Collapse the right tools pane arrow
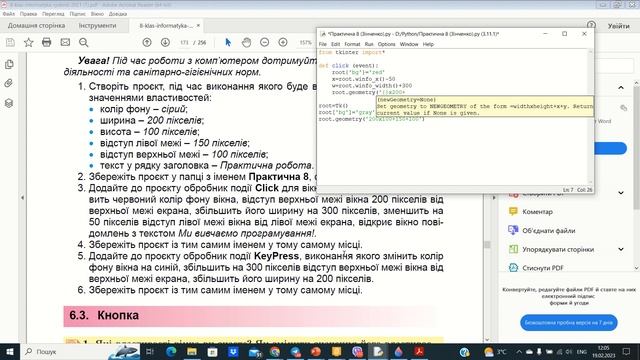The width and height of the screenshot is (640, 360). tap(494, 198)
